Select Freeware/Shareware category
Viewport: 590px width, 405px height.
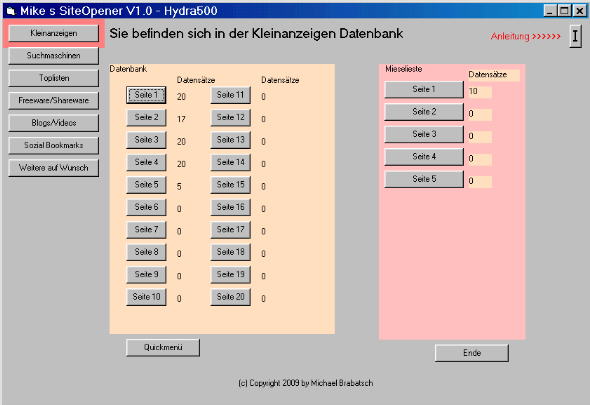[53, 100]
